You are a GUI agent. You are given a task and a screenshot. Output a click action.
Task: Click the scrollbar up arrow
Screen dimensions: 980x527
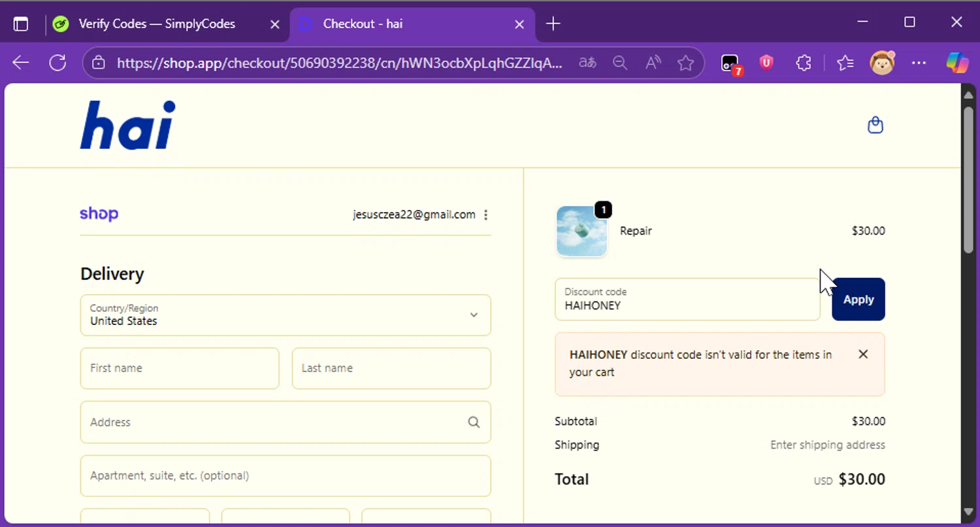pyautogui.click(x=969, y=95)
